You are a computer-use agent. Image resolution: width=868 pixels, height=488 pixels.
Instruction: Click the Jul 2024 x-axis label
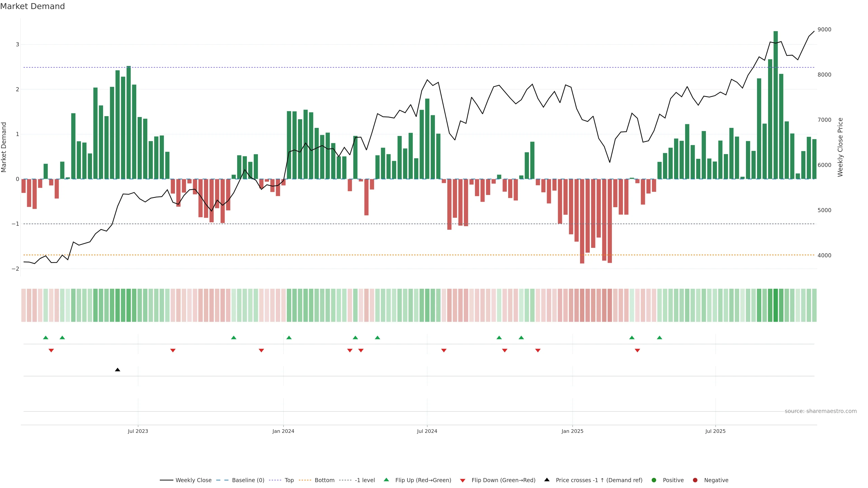(427, 431)
